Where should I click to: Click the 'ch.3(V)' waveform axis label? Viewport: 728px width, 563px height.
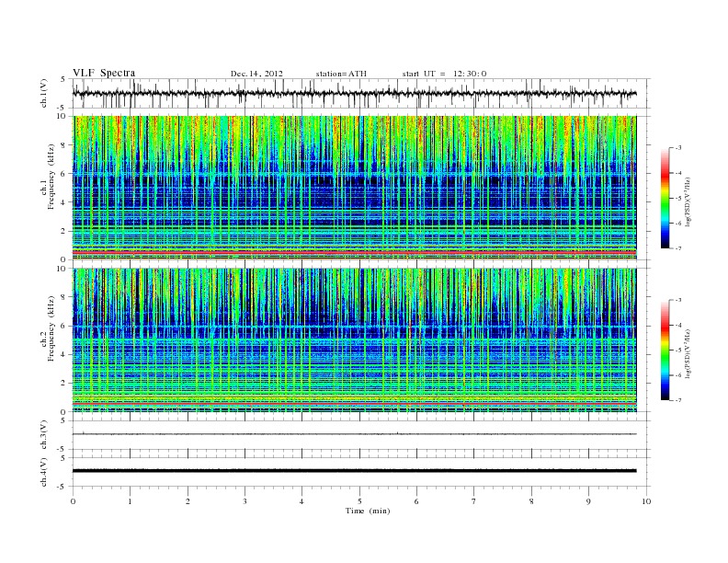tap(44, 435)
